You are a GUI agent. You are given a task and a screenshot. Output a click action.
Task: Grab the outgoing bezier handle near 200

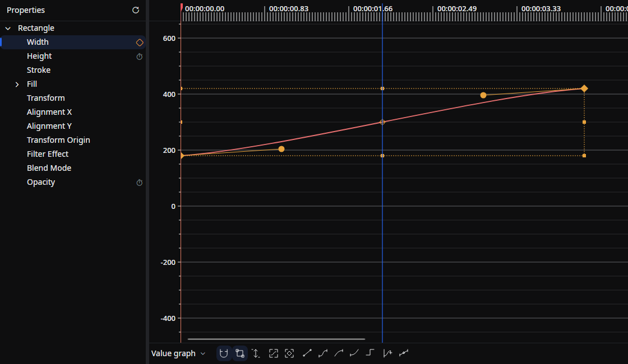tap(281, 149)
